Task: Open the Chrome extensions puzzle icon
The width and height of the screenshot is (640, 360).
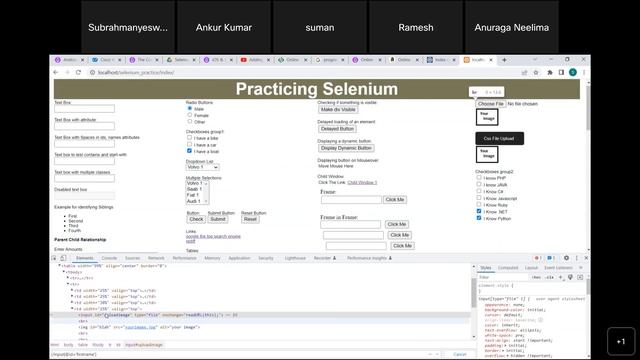Action: [x=550, y=72]
